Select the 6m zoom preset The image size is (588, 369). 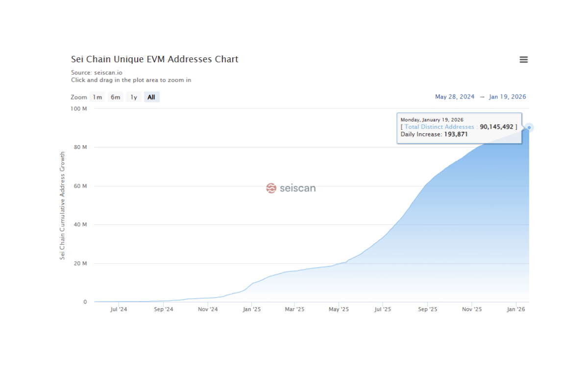(115, 97)
